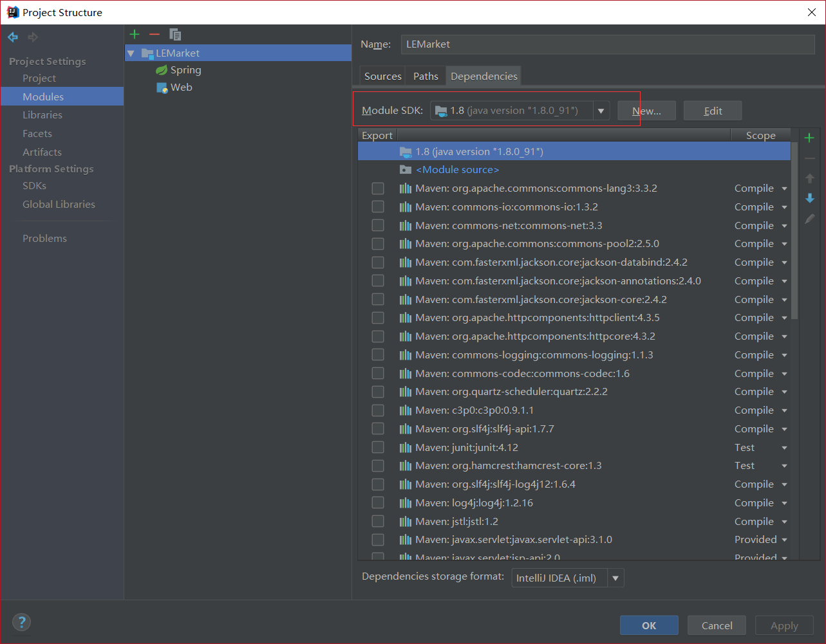Select the Spring facet tree item
This screenshot has height=644, width=826.
pyautogui.click(x=185, y=70)
